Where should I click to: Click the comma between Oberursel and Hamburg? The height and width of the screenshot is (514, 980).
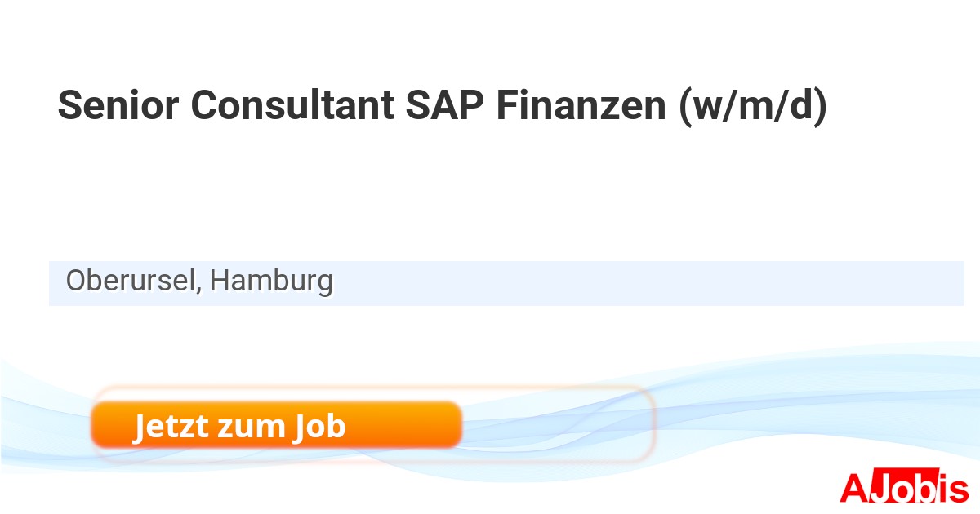click(x=199, y=289)
